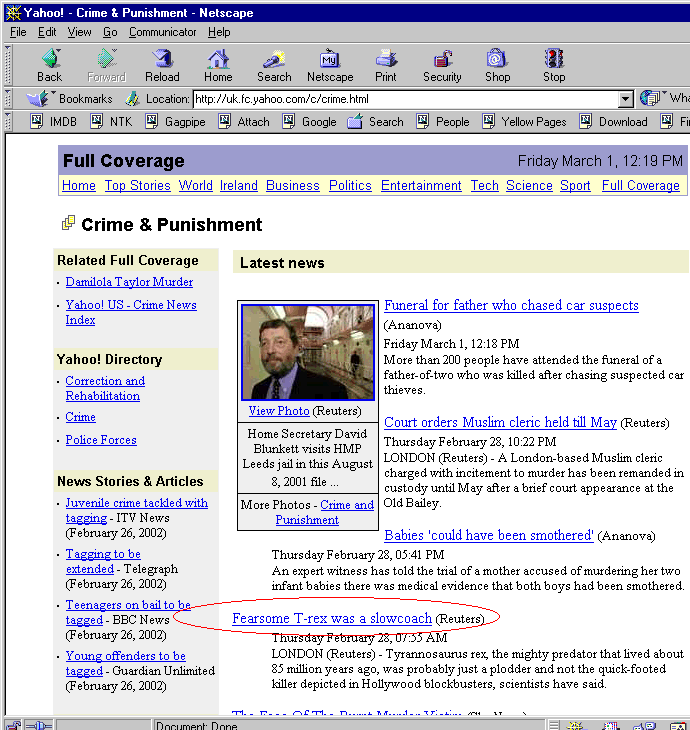Image resolution: width=690 pixels, height=730 pixels.
Task: Open the File menu
Action: [x=18, y=32]
